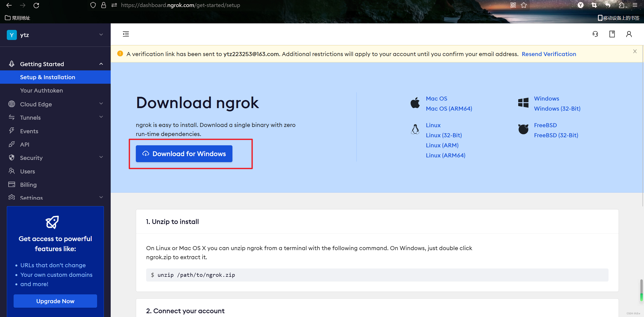The image size is (644, 317).
Task: Click the Windows logo icon
Action: [523, 103]
